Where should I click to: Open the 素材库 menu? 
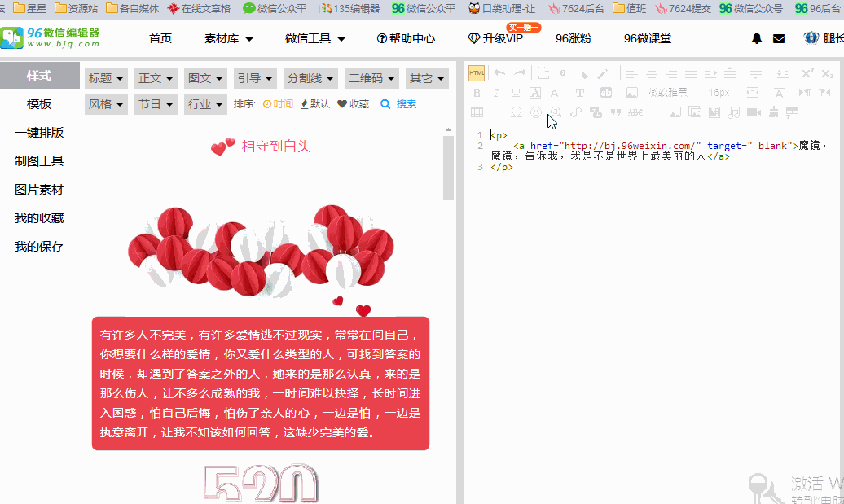229,38
